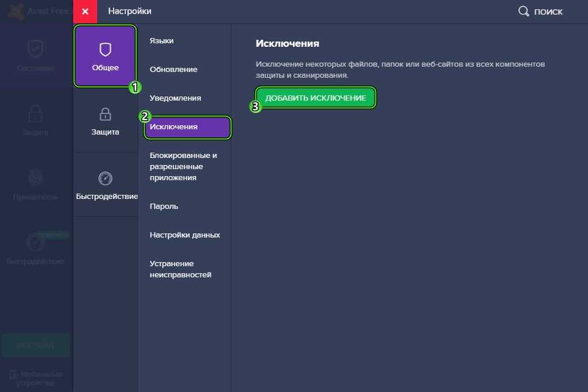Open Устранение неисправностей section
Image resolution: width=588 pixels, height=392 pixels.
(180, 269)
